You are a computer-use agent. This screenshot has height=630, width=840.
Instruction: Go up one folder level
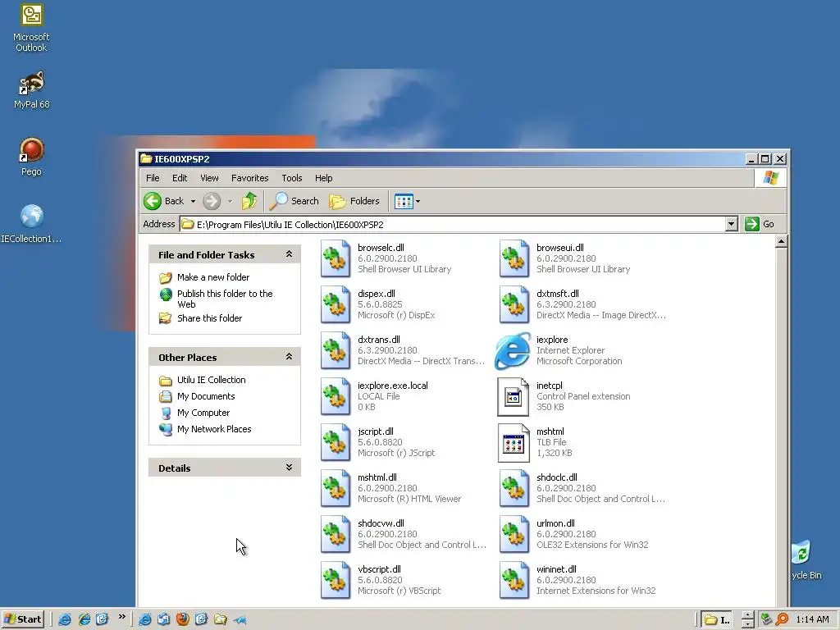[x=249, y=201]
